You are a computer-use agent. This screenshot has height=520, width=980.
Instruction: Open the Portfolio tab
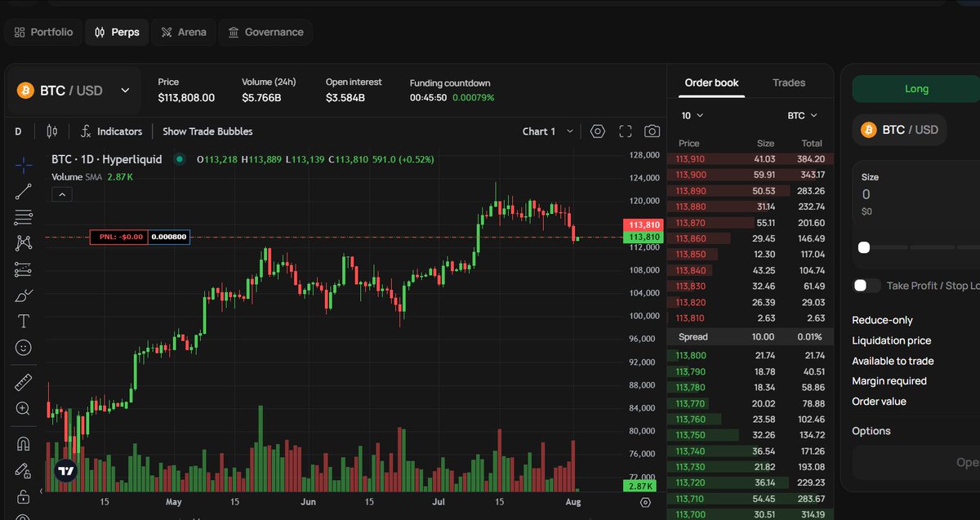pos(42,33)
